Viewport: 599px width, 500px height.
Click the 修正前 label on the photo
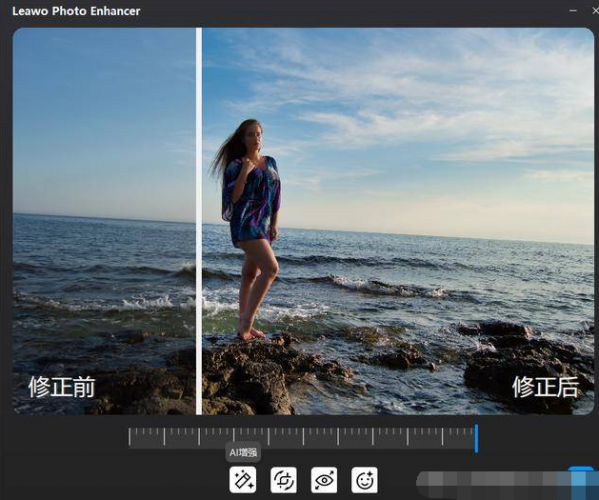point(62,387)
